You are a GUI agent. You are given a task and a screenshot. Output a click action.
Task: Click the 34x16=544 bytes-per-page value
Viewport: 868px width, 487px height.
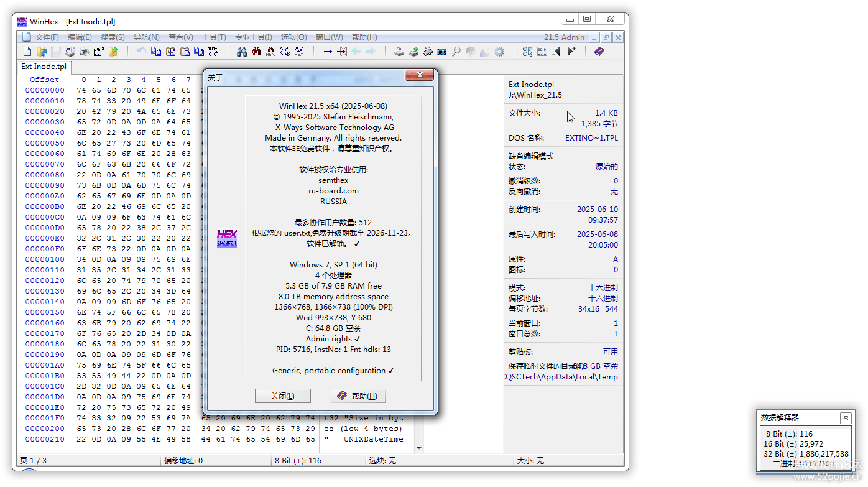(598, 309)
